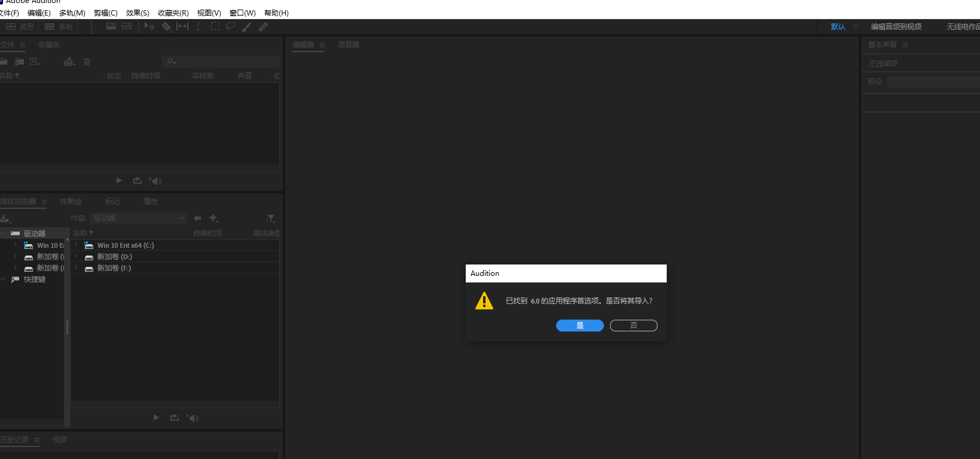
Task: Open the 窗口(W) menu
Action: [x=243, y=13]
